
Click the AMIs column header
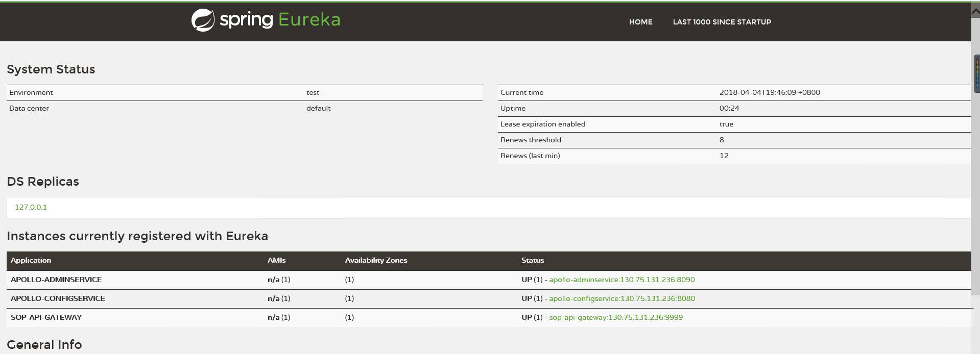(x=276, y=260)
